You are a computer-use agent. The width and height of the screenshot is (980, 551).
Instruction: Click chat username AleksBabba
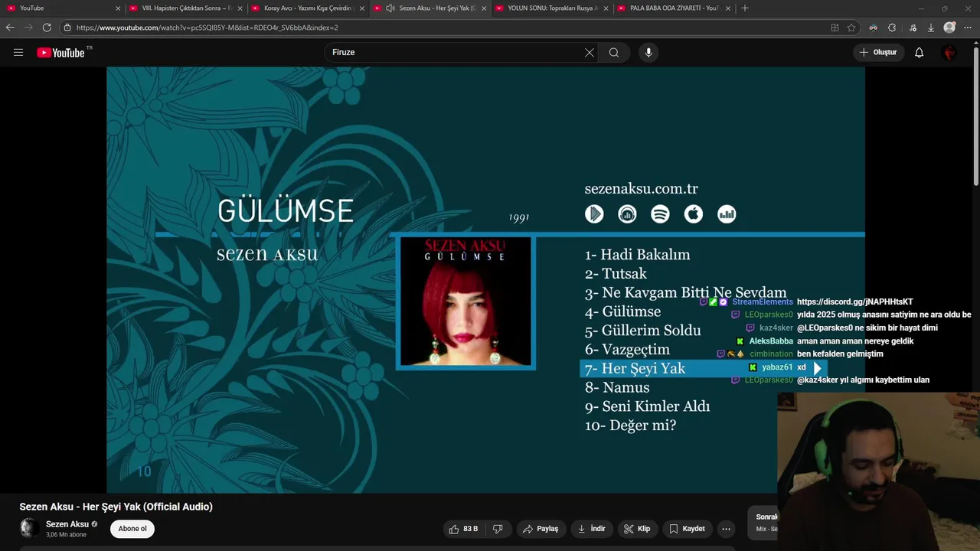coord(771,341)
